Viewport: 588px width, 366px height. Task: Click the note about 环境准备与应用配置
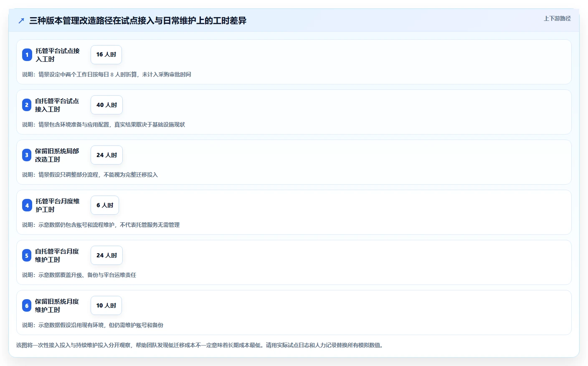tap(104, 125)
